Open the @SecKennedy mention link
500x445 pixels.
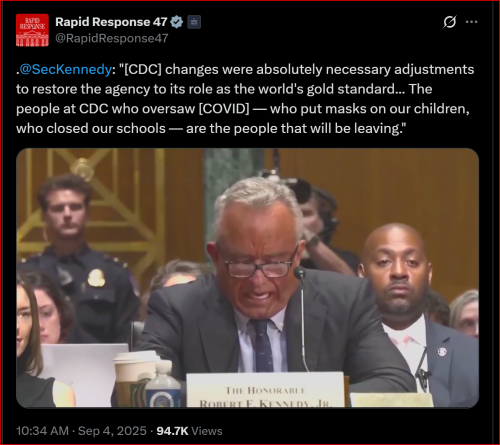[65, 69]
